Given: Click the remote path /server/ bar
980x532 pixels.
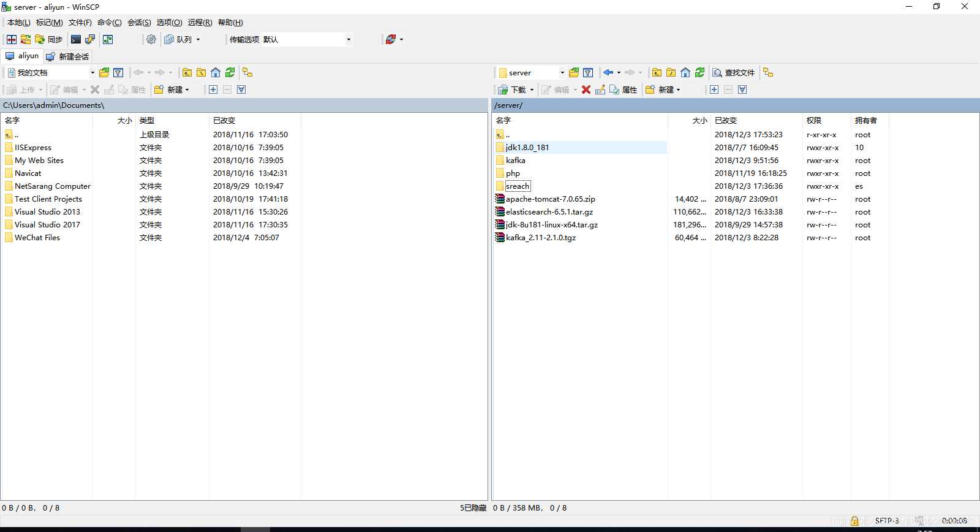Looking at the screenshot, I should (736, 105).
